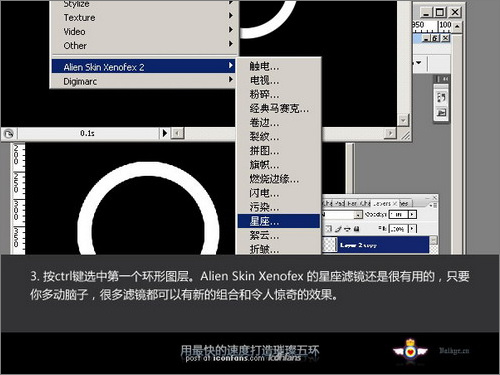Click the Fill percentage field
The image size is (500, 375).
[399, 229]
